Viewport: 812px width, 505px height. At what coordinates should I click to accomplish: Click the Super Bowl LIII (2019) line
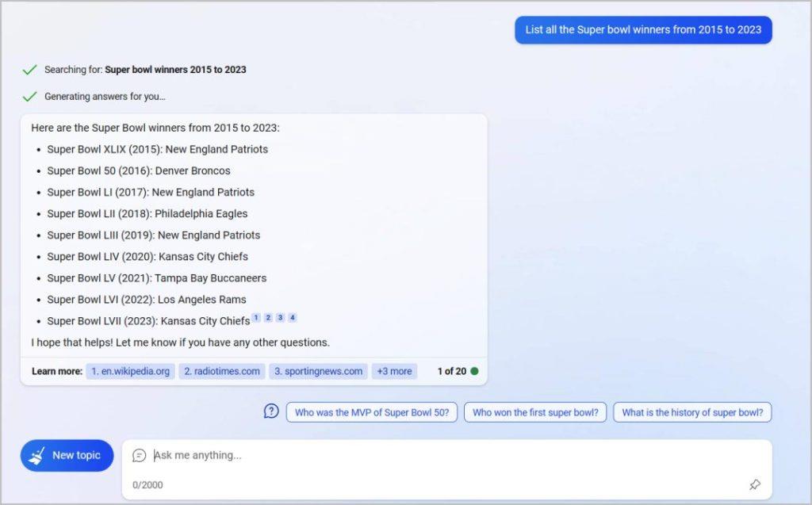click(x=153, y=235)
